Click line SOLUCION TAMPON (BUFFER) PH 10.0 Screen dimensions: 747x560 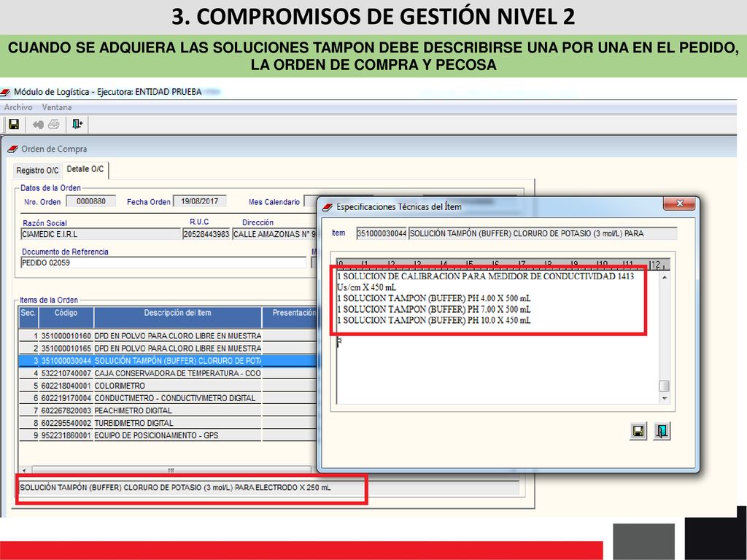click(433, 321)
